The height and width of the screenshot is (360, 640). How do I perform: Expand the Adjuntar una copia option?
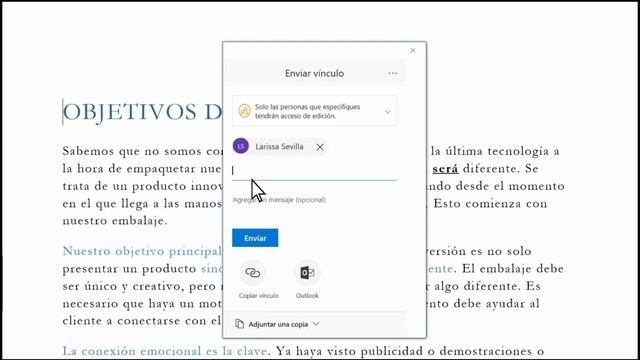click(x=316, y=324)
